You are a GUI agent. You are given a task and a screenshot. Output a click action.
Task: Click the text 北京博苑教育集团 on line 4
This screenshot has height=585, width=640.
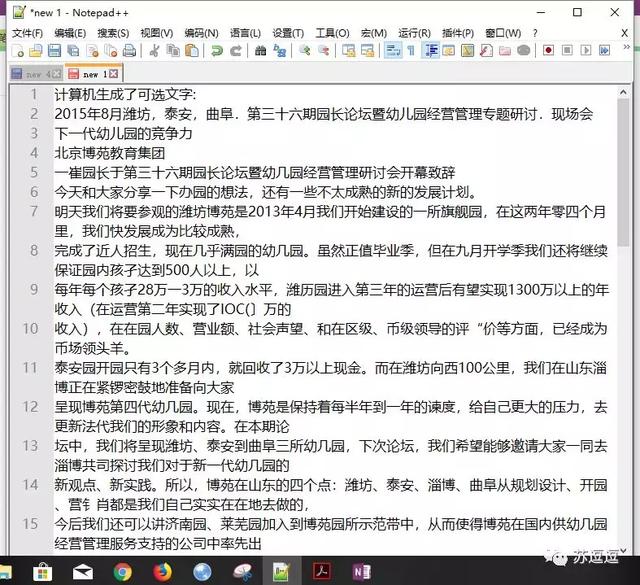[110, 153]
